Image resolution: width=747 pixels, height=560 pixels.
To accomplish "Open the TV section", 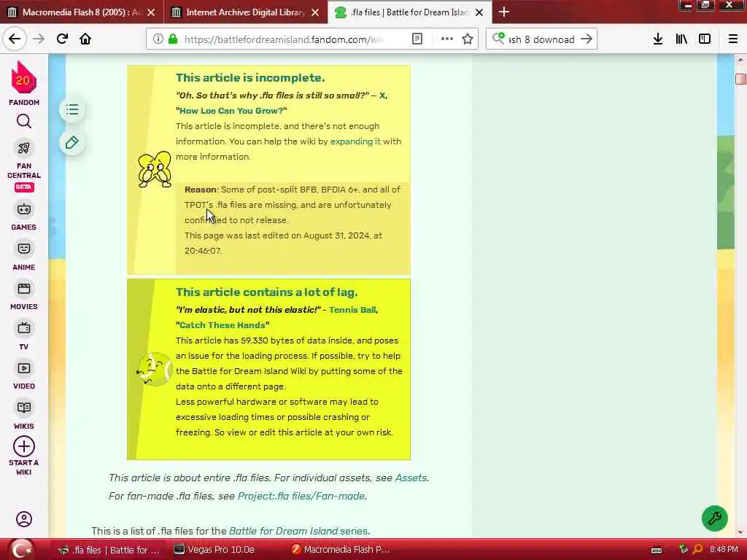I will click(x=24, y=335).
